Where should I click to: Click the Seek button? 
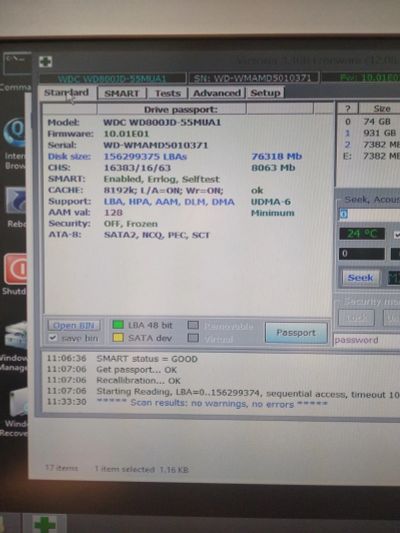point(361,278)
